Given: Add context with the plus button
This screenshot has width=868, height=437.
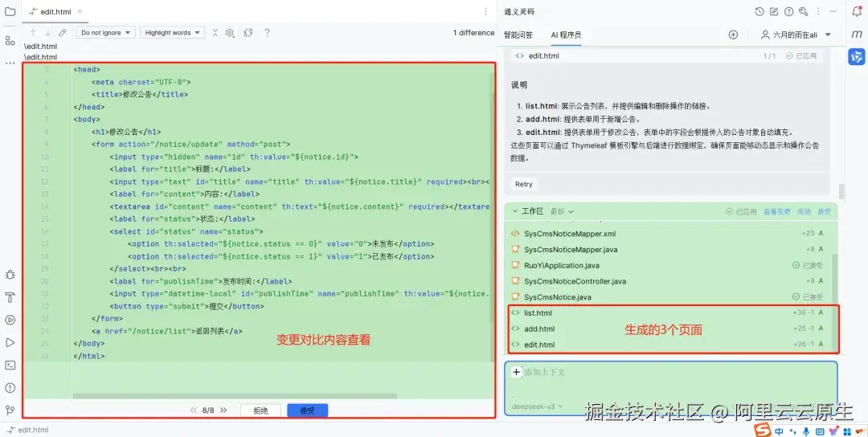Looking at the screenshot, I should (x=516, y=372).
